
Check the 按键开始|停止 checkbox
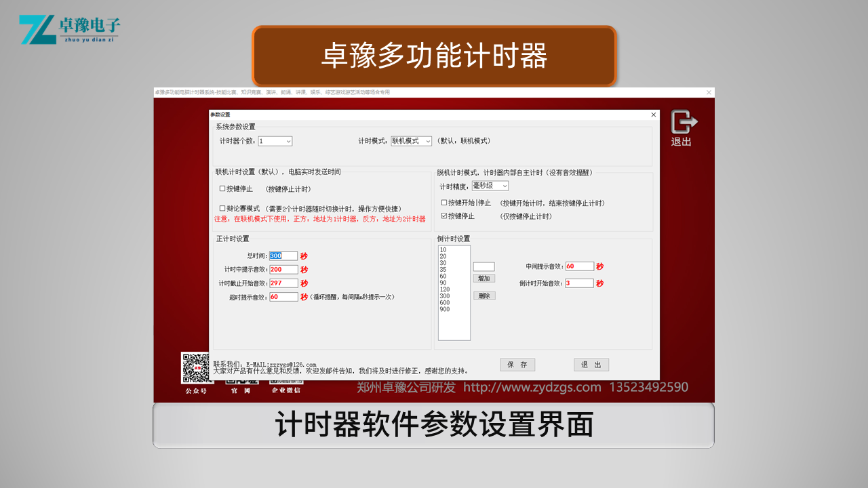(x=445, y=203)
